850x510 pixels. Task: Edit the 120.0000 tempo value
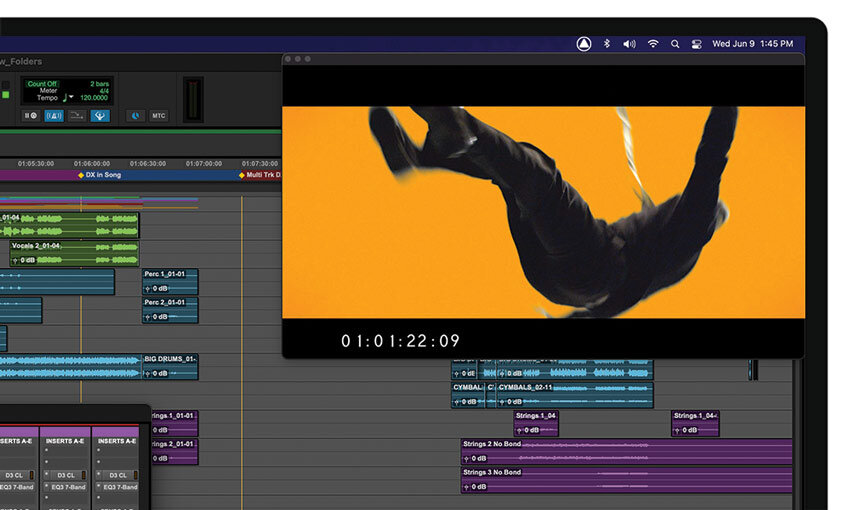click(x=94, y=98)
